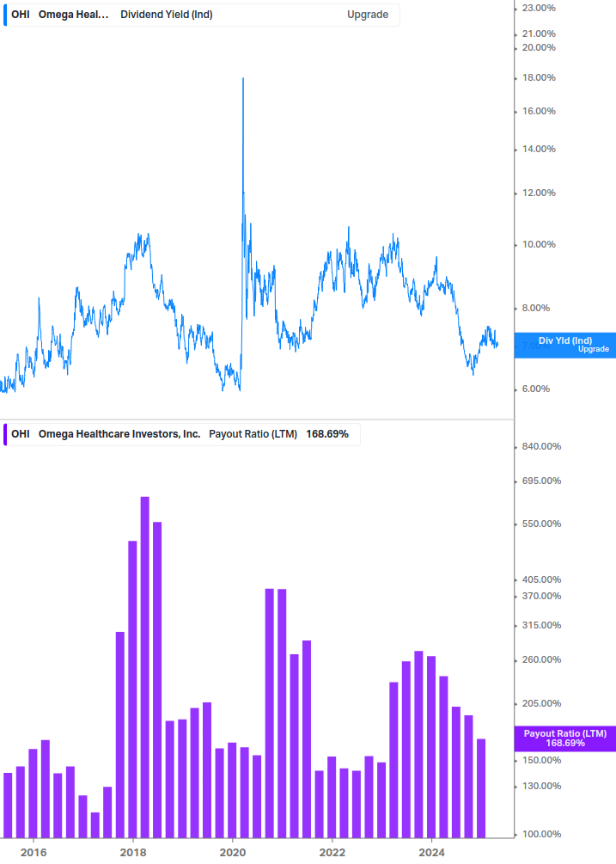The height and width of the screenshot is (864, 616).
Task: Click the OHI ticker in dividend yield legend
Action: coord(21,15)
